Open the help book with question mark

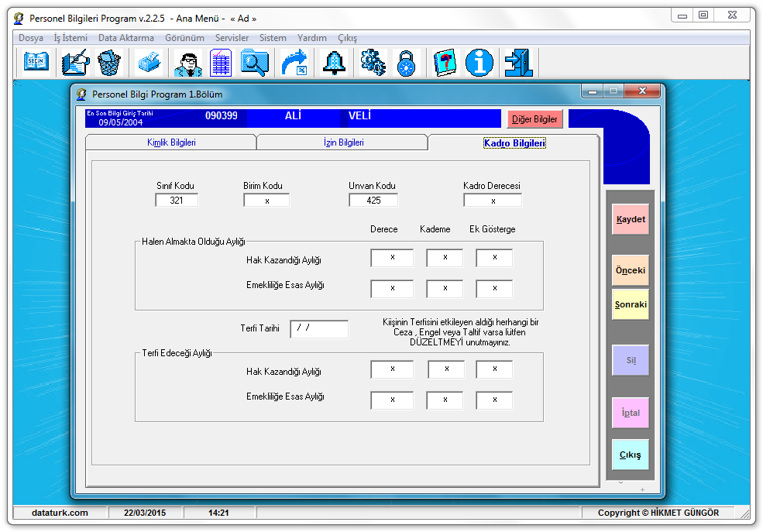click(445, 63)
